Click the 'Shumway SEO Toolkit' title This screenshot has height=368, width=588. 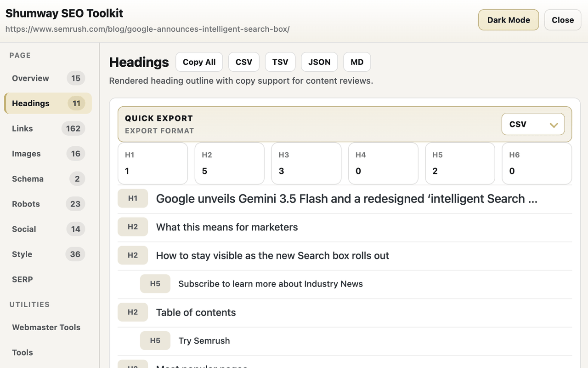(x=64, y=13)
